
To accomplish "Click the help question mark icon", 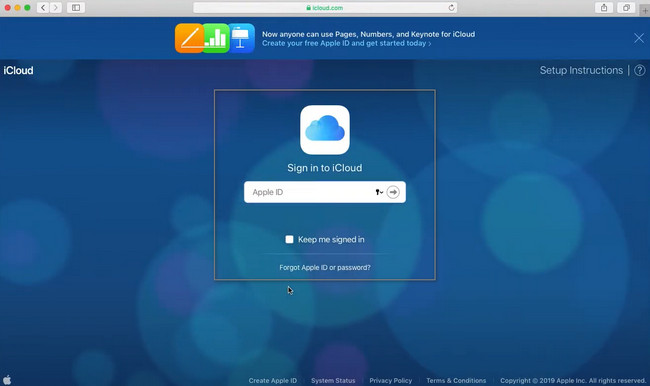I will [x=640, y=70].
